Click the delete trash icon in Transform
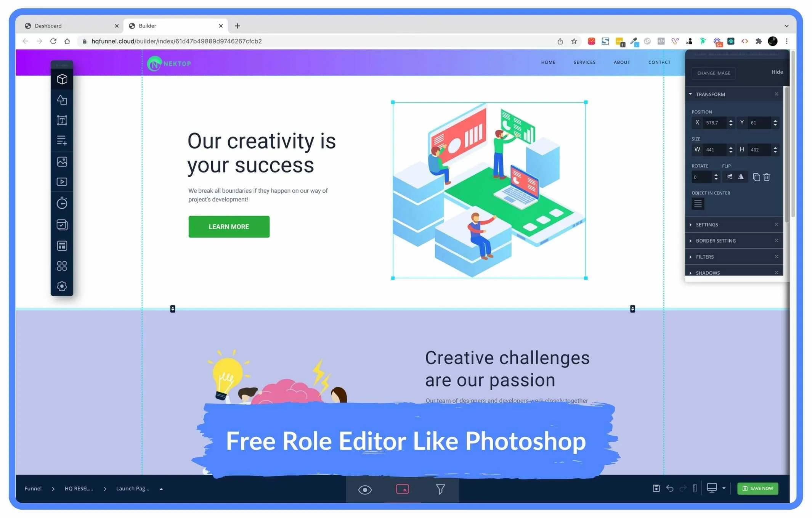The width and height of the screenshot is (812, 518). click(767, 177)
